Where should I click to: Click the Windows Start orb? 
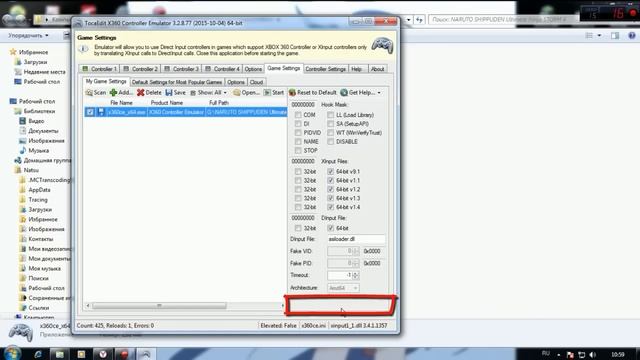12,353
